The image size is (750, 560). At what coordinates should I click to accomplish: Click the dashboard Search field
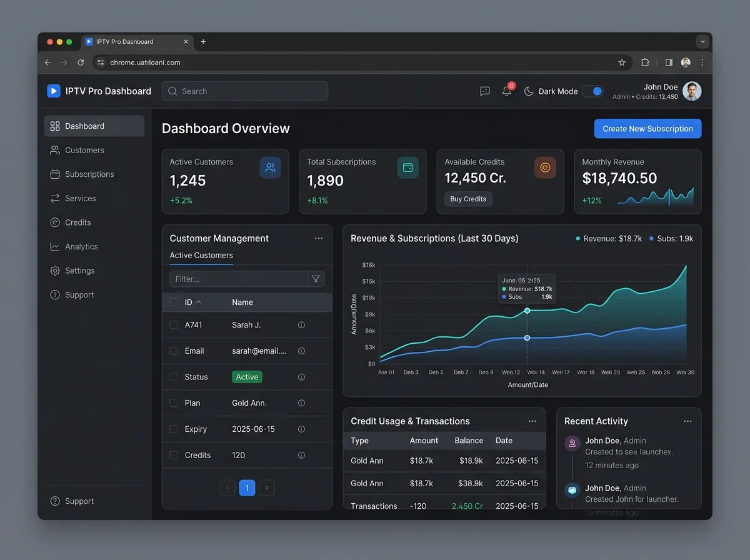pos(245,91)
